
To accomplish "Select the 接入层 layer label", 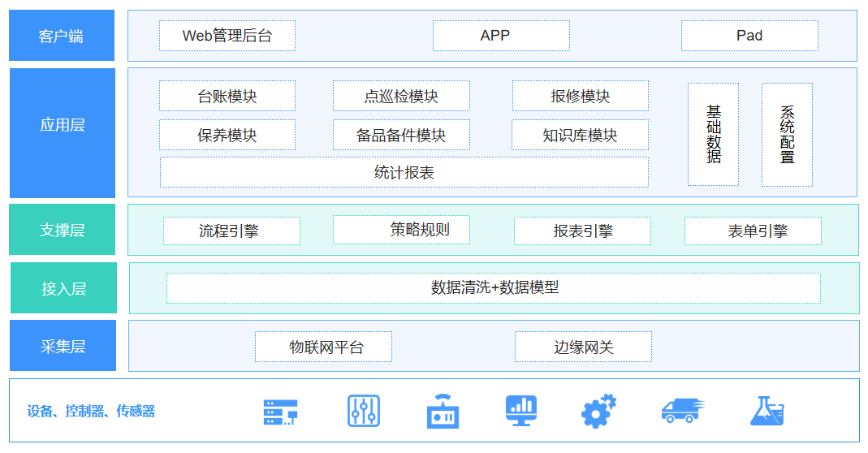I will click(63, 288).
